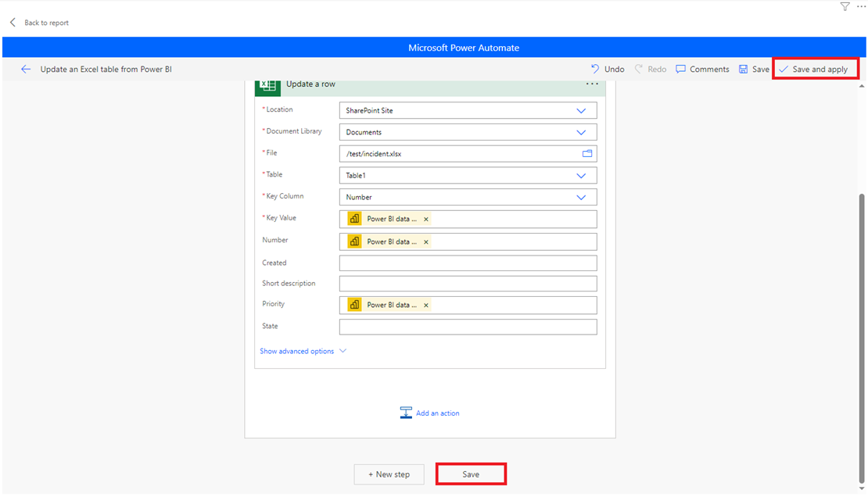Viewport: 868px width, 497px height.
Task: Click the Add an action link
Action: 437,413
